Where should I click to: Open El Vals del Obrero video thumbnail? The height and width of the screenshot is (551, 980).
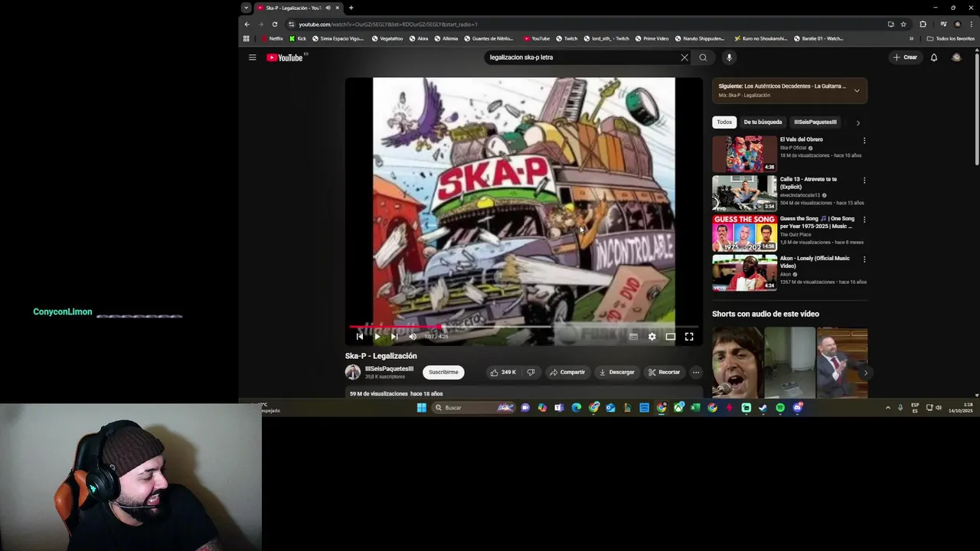[x=744, y=154]
